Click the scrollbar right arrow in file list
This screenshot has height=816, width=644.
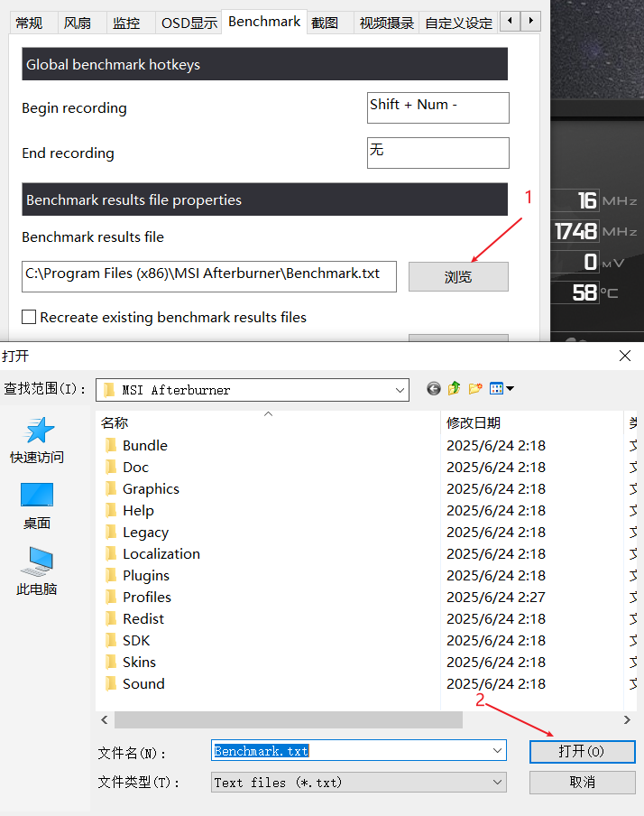coord(627,719)
